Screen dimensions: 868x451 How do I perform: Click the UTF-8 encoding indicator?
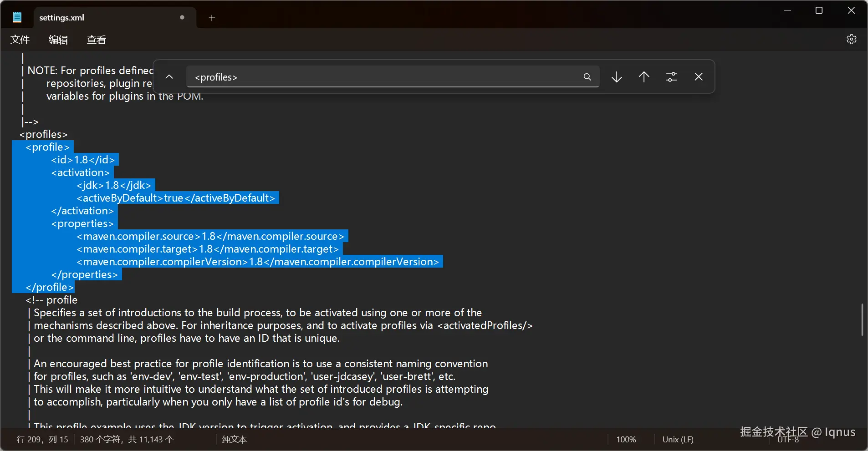788,440
